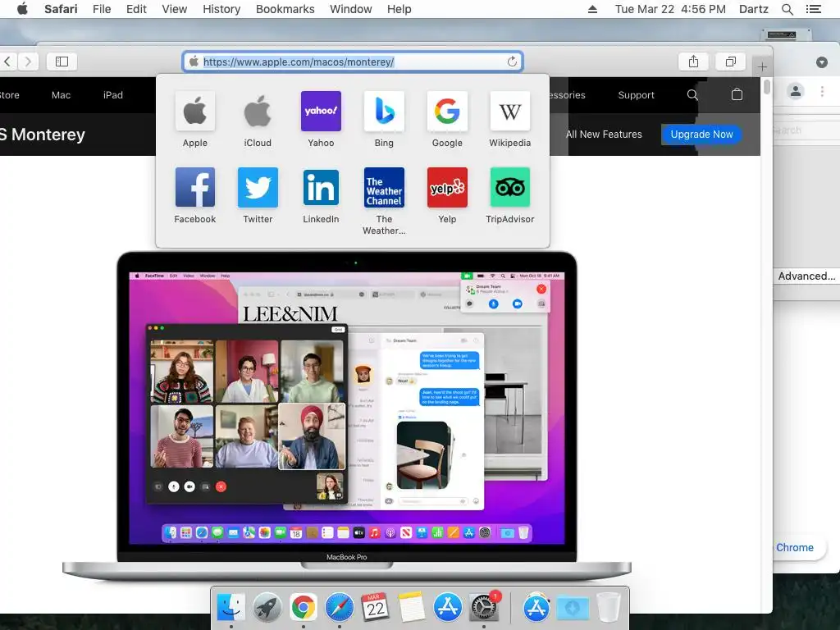This screenshot has height=630, width=840.
Task: Open the Bookmarks menu
Action: [285, 9]
